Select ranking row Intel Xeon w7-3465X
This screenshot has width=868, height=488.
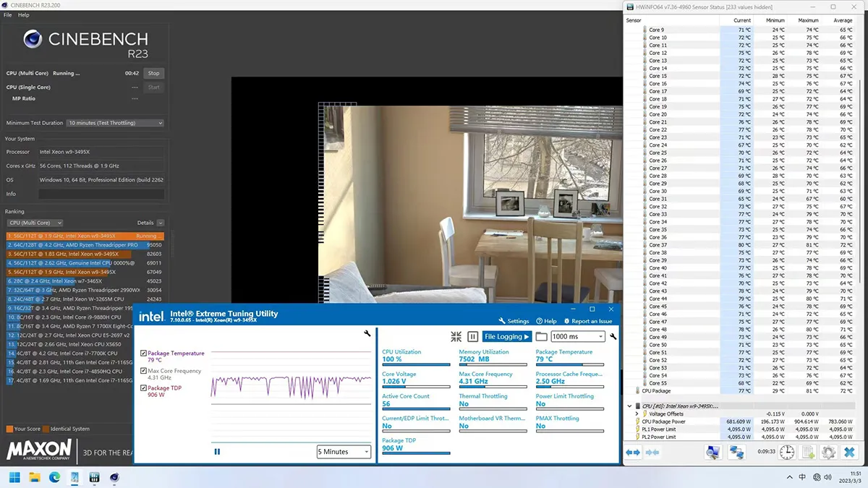tap(85, 281)
